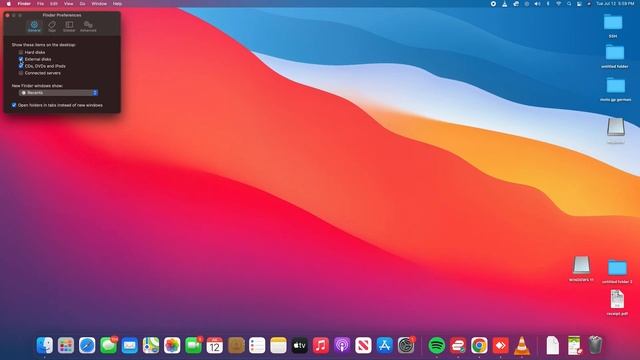Open Spotlight search in menu bar
Viewport: 640px width, 360px height.
pyautogui.click(x=569, y=4)
